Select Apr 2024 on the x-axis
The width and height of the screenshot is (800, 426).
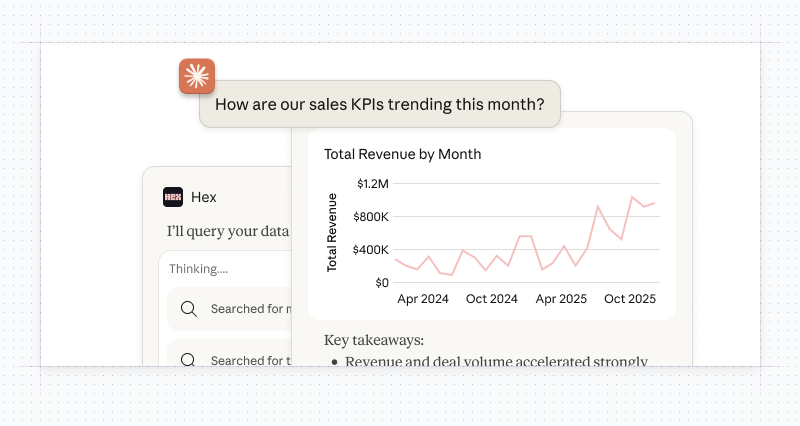pyautogui.click(x=423, y=299)
